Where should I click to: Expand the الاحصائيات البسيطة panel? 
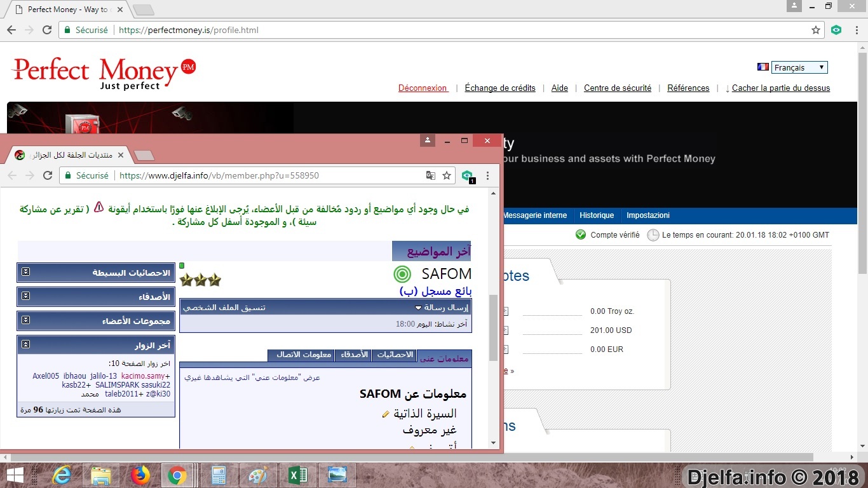pyautogui.click(x=25, y=272)
